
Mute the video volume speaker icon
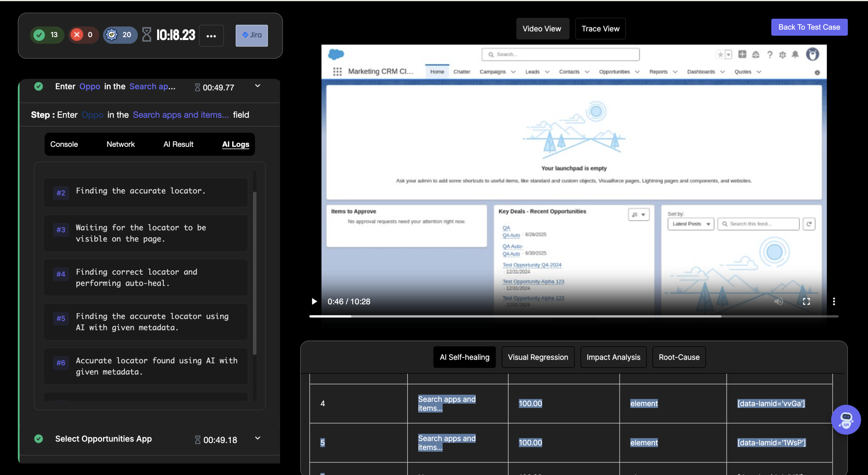(x=778, y=301)
